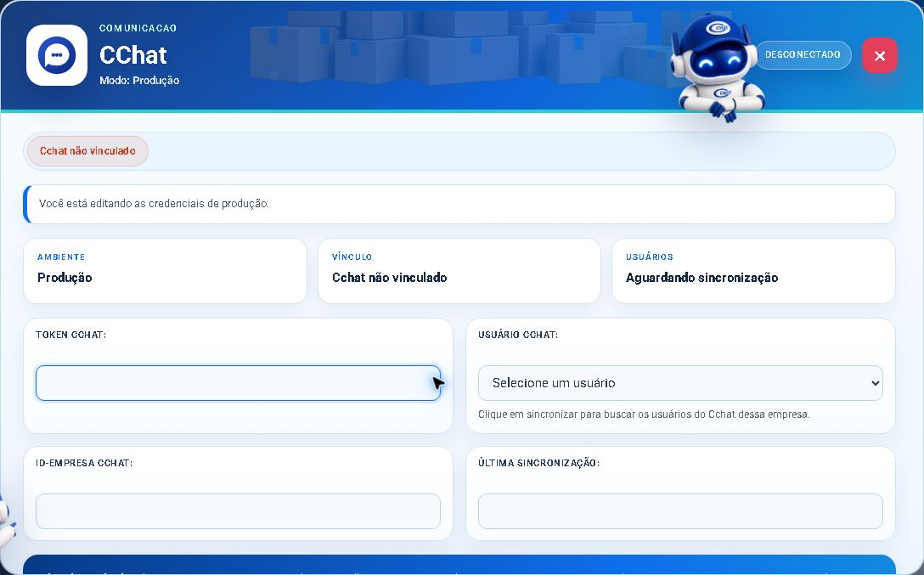The width and height of the screenshot is (924, 575).
Task: Focus the Token CChat input field
Action: coord(238,383)
